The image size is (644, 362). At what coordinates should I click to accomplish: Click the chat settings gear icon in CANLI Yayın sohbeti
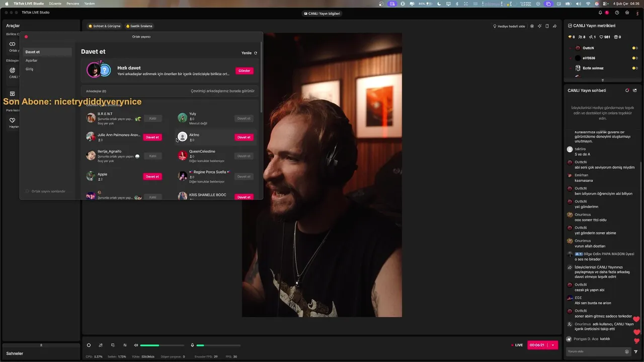(x=627, y=90)
